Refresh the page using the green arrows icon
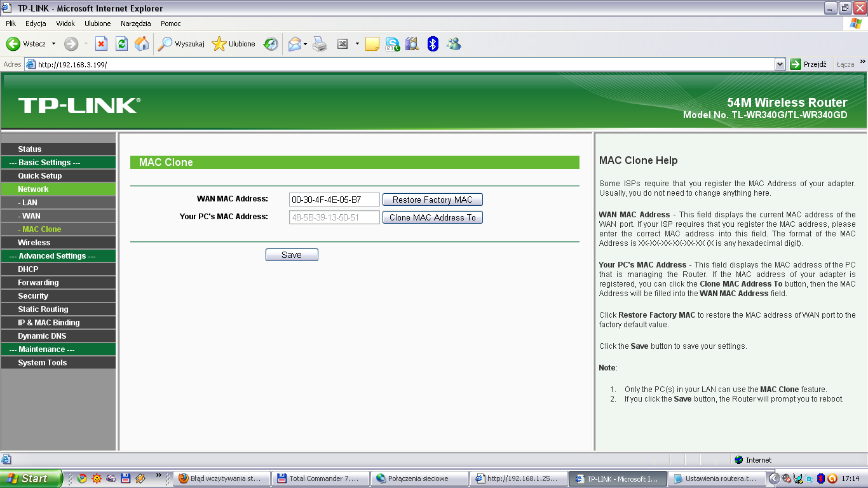868x488 pixels. tap(122, 44)
